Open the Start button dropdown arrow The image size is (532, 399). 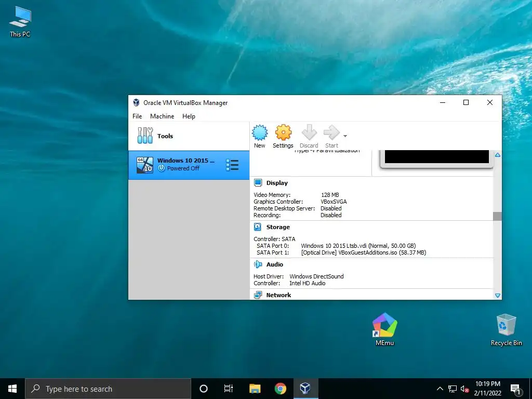click(x=345, y=136)
